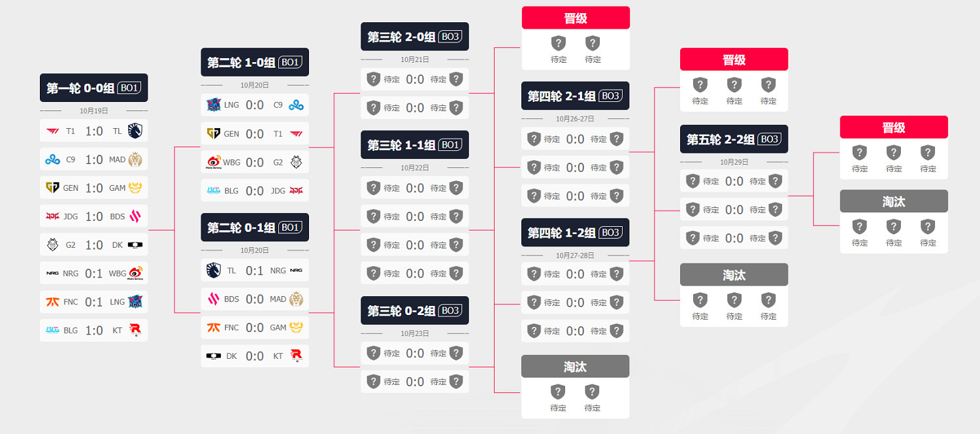Click the 10月29日 date label

[734, 162]
